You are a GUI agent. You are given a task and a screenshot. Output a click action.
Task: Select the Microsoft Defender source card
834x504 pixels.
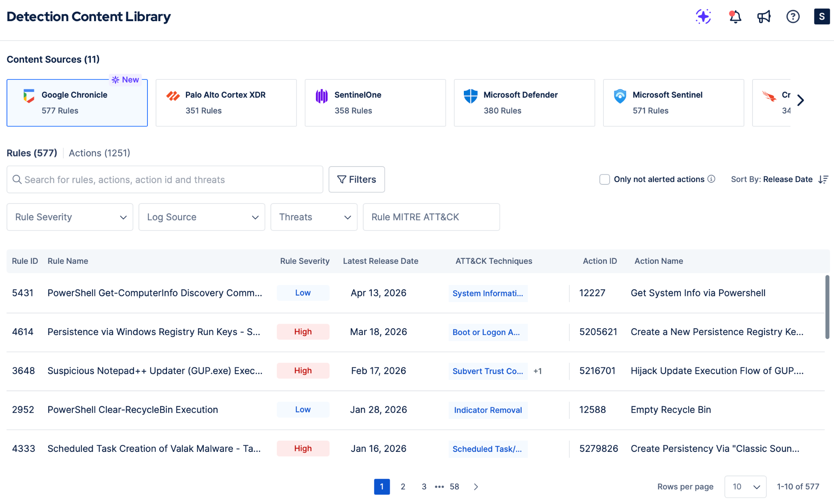tap(524, 103)
